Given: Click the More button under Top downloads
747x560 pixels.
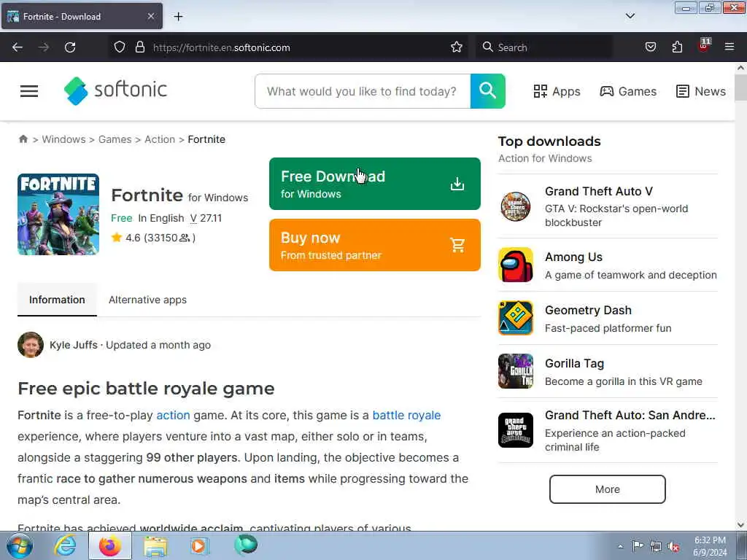Looking at the screenshot, I should click(x=608, y=489).
